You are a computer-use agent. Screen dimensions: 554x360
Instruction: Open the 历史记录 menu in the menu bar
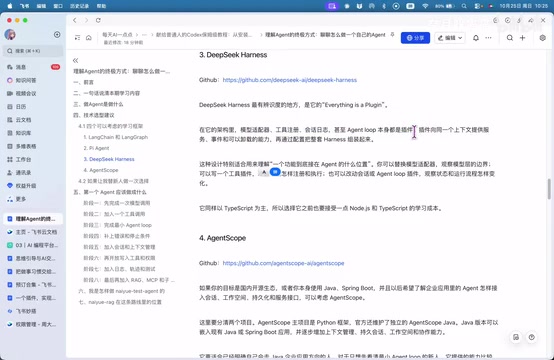79,6
